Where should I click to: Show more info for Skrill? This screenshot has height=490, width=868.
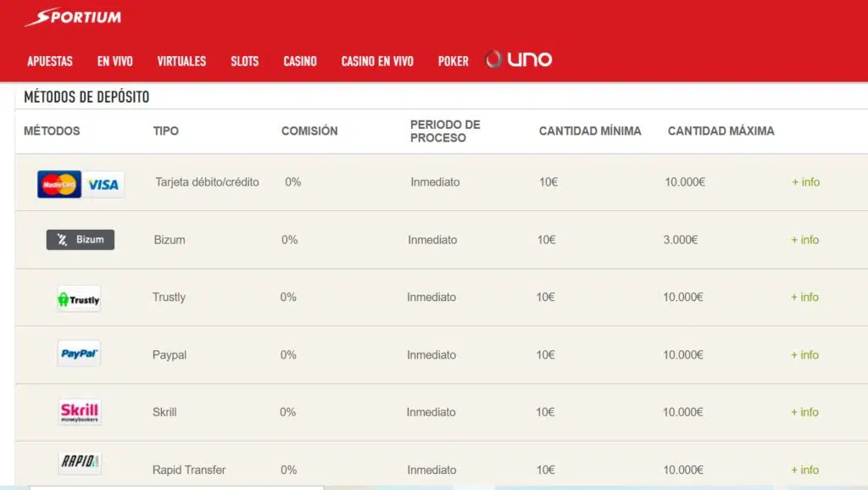click(805, 412)
